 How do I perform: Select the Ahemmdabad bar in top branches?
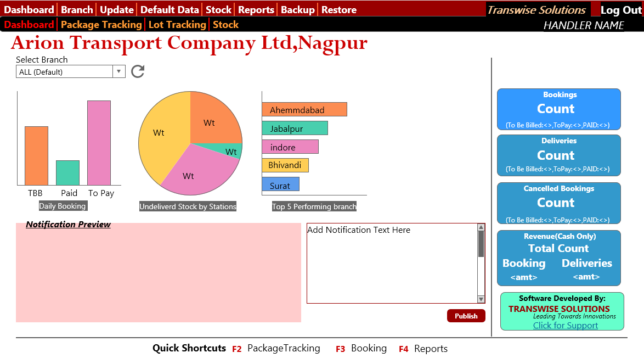pos(304,109)
